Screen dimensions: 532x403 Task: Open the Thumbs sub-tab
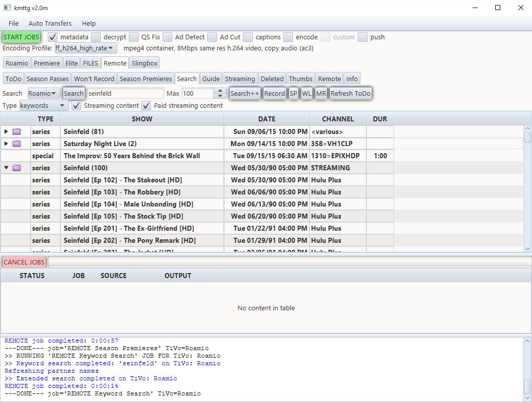(300, 79)
